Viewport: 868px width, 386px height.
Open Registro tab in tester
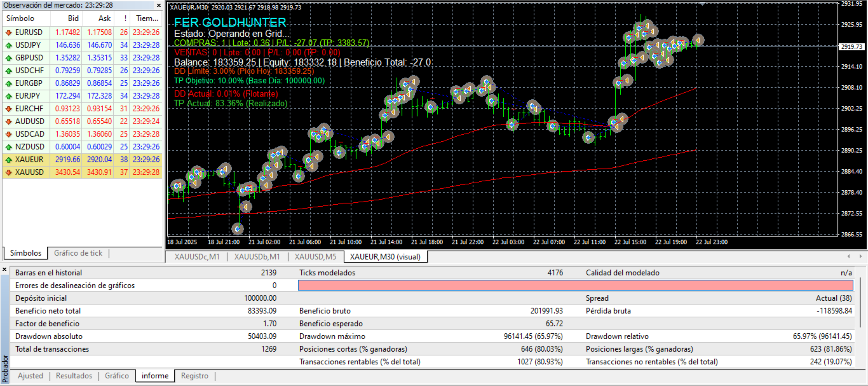[x=194, y=376]
